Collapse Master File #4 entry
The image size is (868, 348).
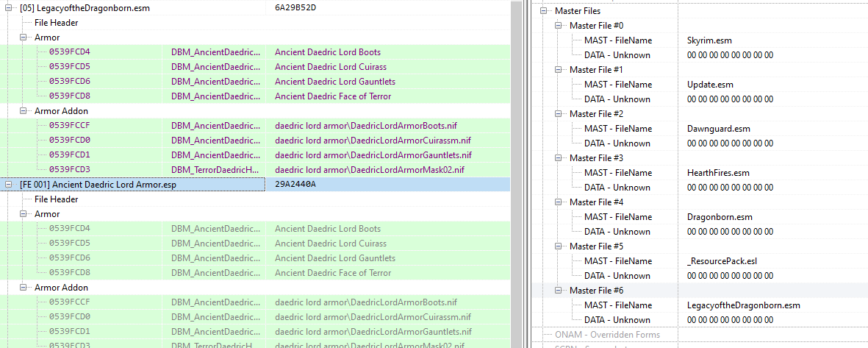click(x=558, y=202)
